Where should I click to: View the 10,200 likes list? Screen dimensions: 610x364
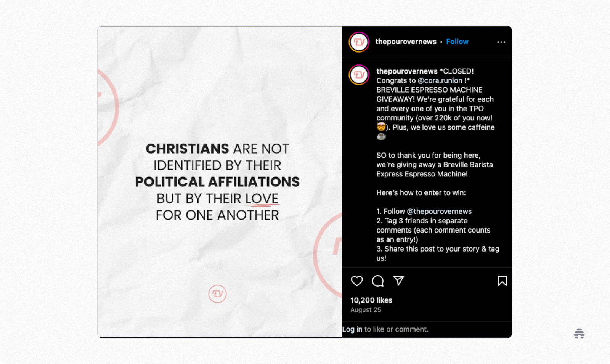pyautogui.click(x=371, y=300)
